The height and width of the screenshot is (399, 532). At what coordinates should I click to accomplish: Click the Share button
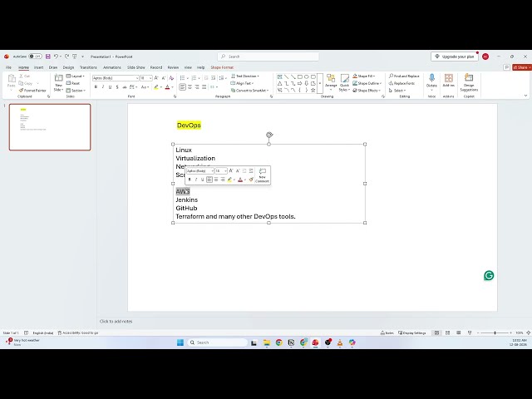[x=522, y=67]
